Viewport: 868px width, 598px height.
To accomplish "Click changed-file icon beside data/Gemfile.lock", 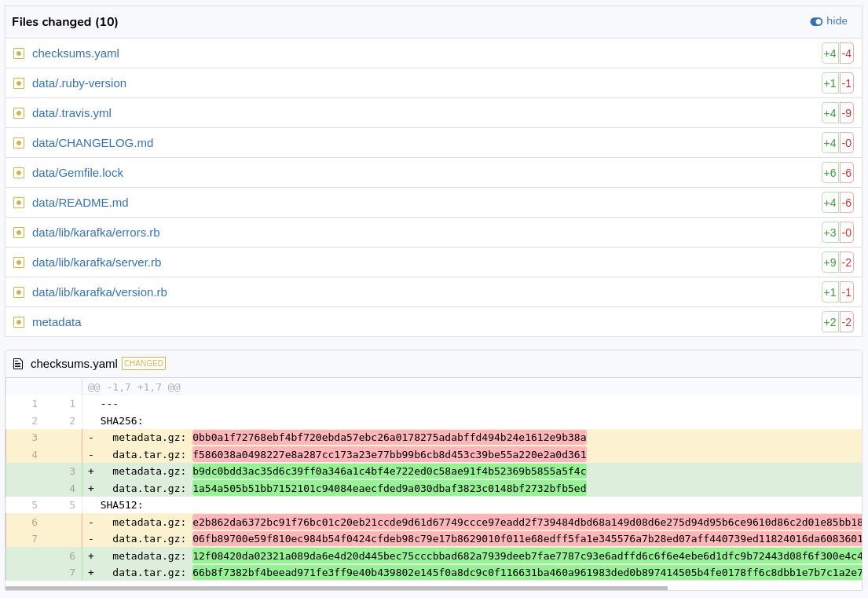I will [x=19, y=174].
